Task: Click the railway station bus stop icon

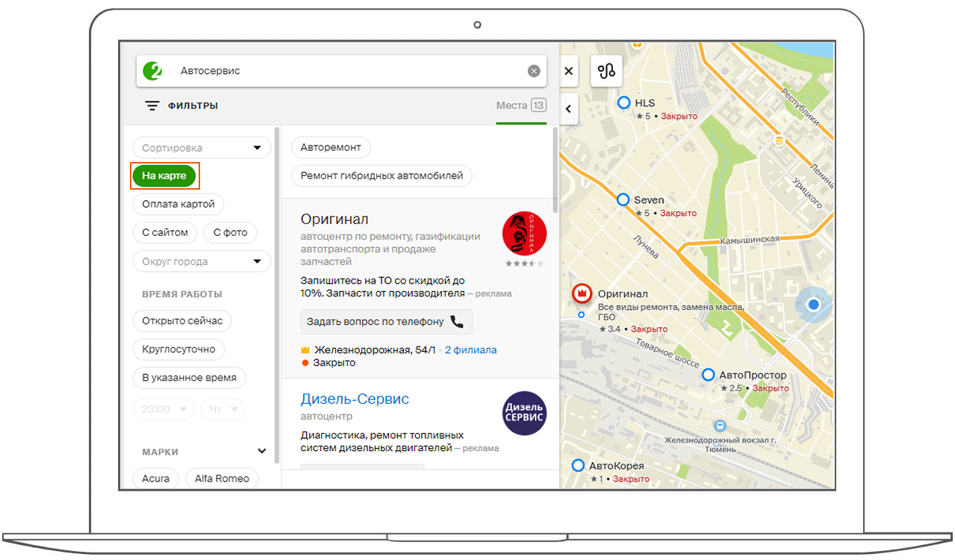Action: click(720, 426)
